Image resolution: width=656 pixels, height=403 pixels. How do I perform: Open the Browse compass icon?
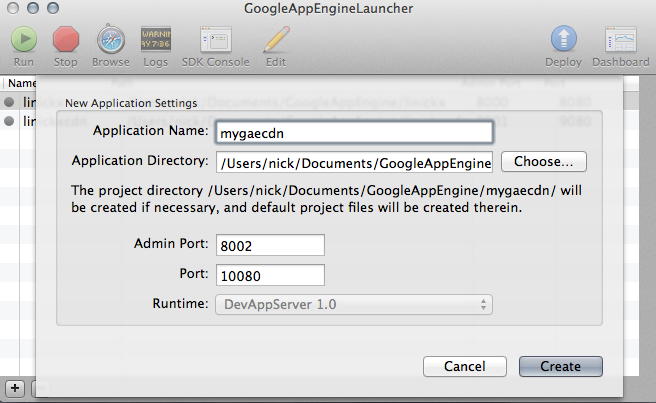111,40
